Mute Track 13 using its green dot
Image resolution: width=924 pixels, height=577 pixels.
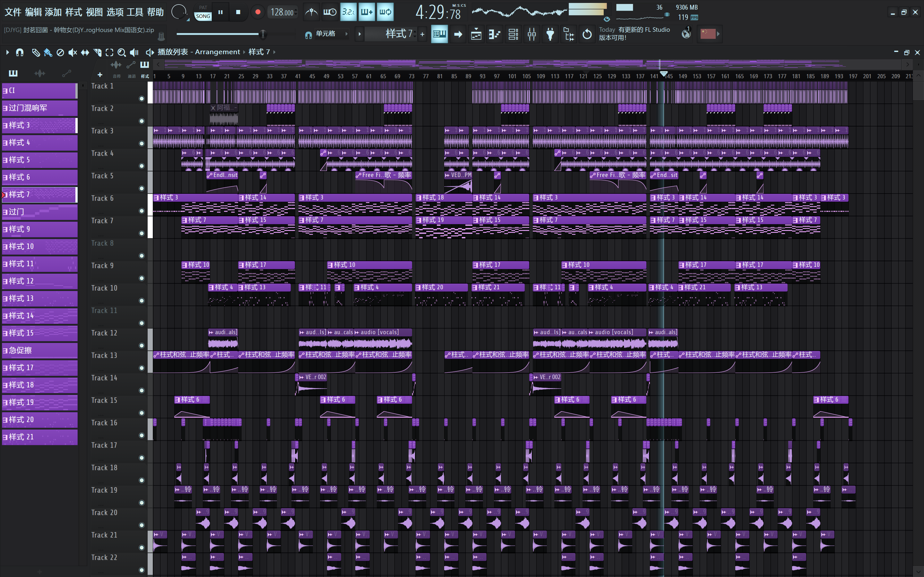click(142, 368)
